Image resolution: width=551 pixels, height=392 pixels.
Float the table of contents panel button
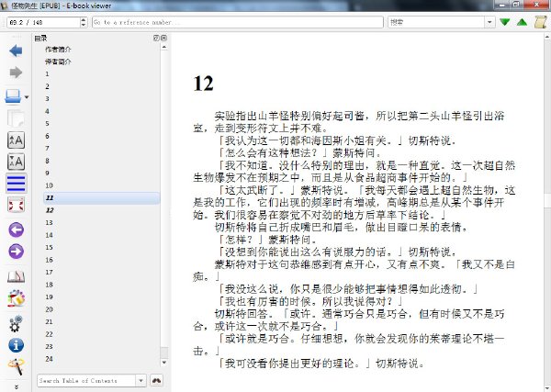click(156, 38)
